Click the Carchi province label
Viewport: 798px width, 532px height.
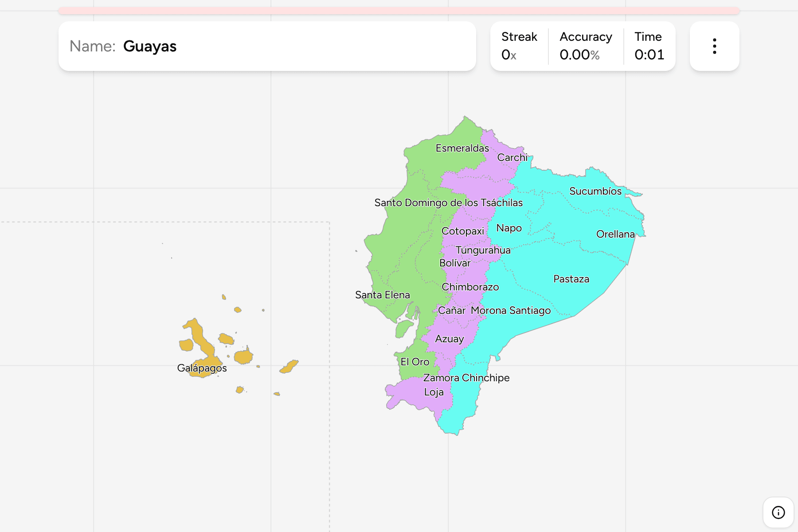pyautogui.click(x=512, y=157)
